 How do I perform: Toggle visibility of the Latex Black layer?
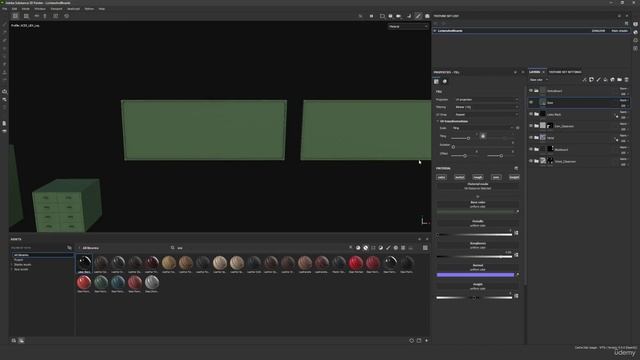(531, 114)
